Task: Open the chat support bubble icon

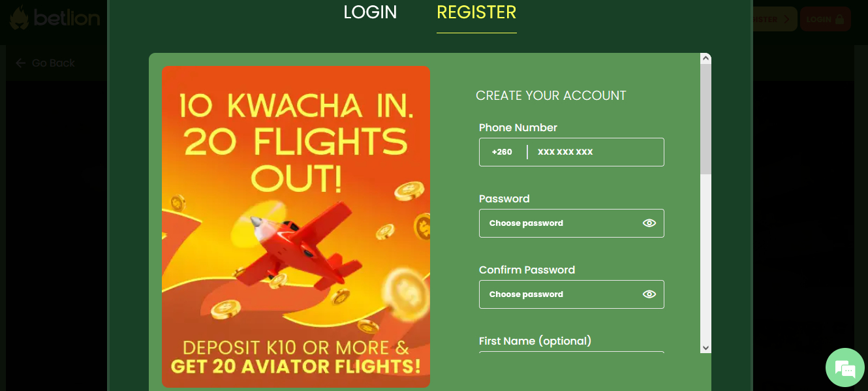Action: [x=845, y=368]
